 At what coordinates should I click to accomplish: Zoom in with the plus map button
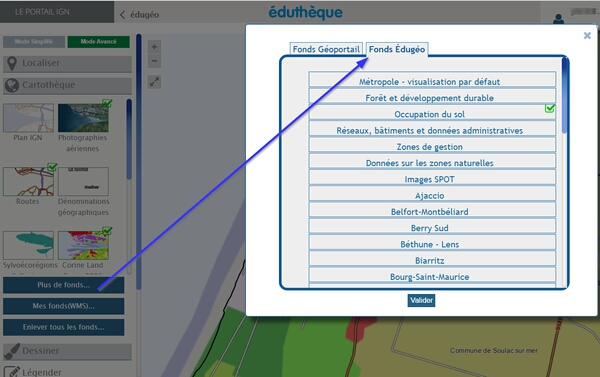[154, 47]
